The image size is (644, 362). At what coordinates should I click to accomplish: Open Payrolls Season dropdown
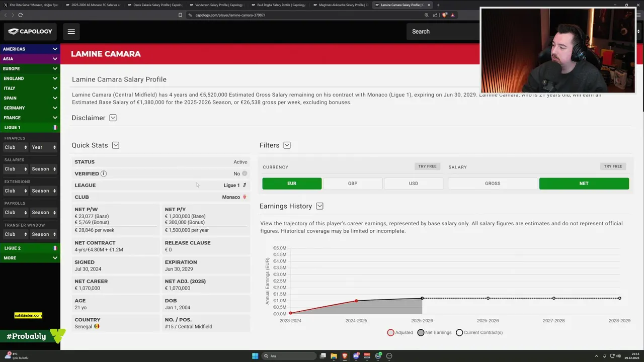pyautogui.click(x=44, y=213)
